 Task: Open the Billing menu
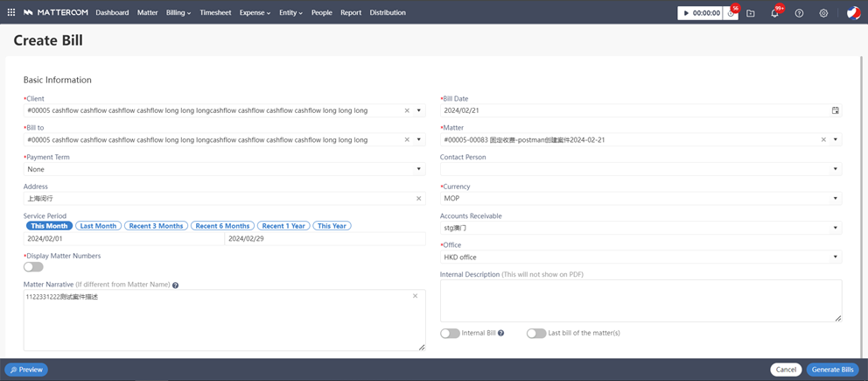tap(178, 13)
